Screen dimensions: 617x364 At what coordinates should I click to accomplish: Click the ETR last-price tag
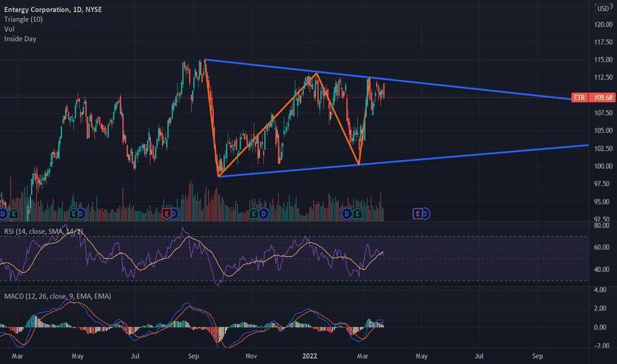click(x=579, y=97)
